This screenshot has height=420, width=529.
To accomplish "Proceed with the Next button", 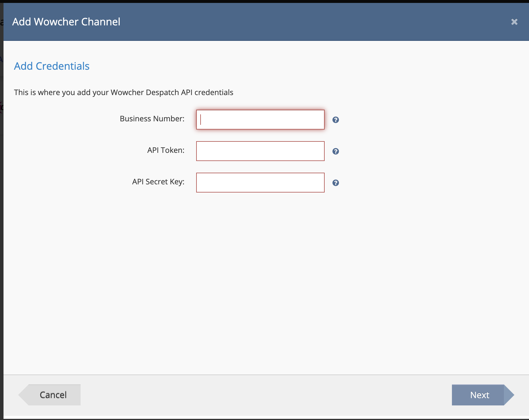I will [x=483, y=395].
